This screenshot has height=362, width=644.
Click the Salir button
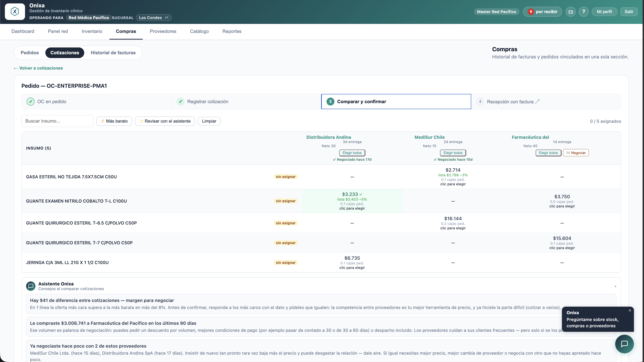tap(629, 12)
